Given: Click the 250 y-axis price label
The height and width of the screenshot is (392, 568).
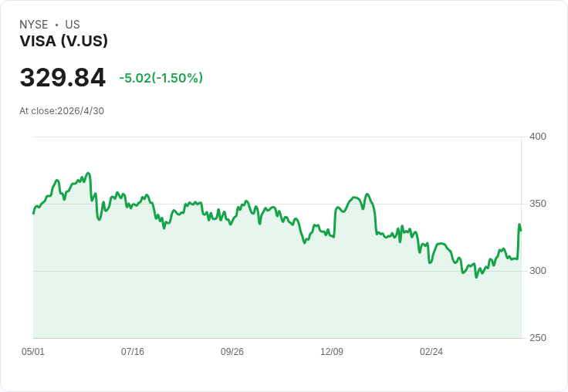Looking at the screenshot, I should point(538,338).
